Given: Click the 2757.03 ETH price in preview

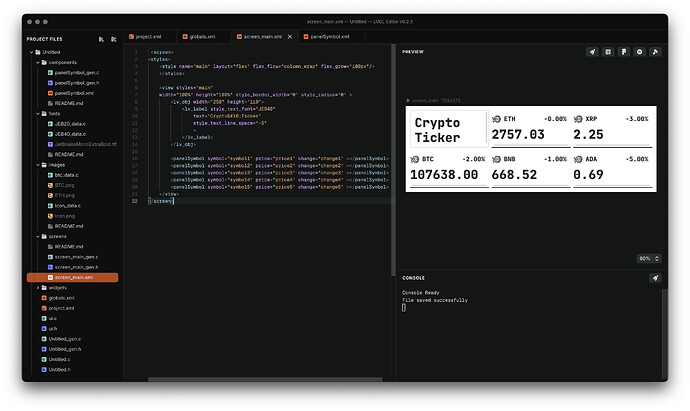Looking at the screenshot, I should click(518, 134).
